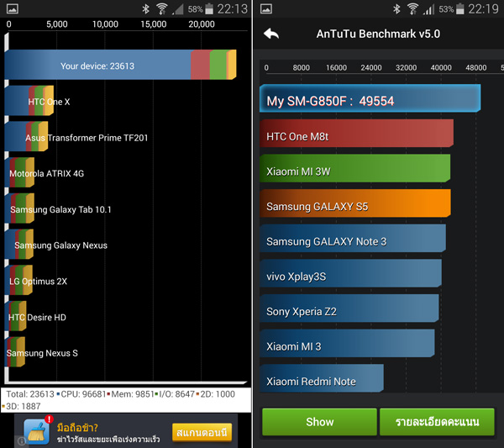Tap the Mem: 9851 legend value
This screenshot has height=448, width=504.
[133, 394]
